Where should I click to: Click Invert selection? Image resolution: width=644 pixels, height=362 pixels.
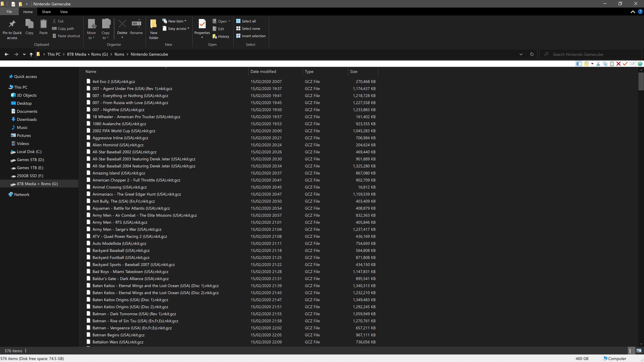251,36
